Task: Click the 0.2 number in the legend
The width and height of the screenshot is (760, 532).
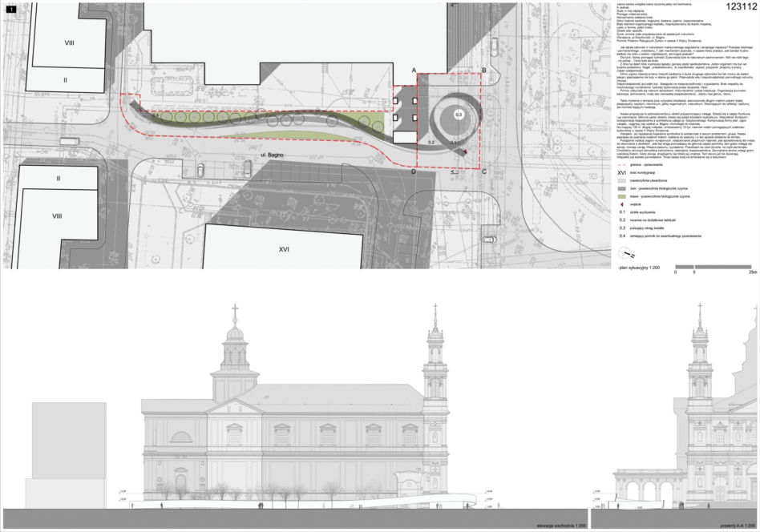Action: pos(622,220)
